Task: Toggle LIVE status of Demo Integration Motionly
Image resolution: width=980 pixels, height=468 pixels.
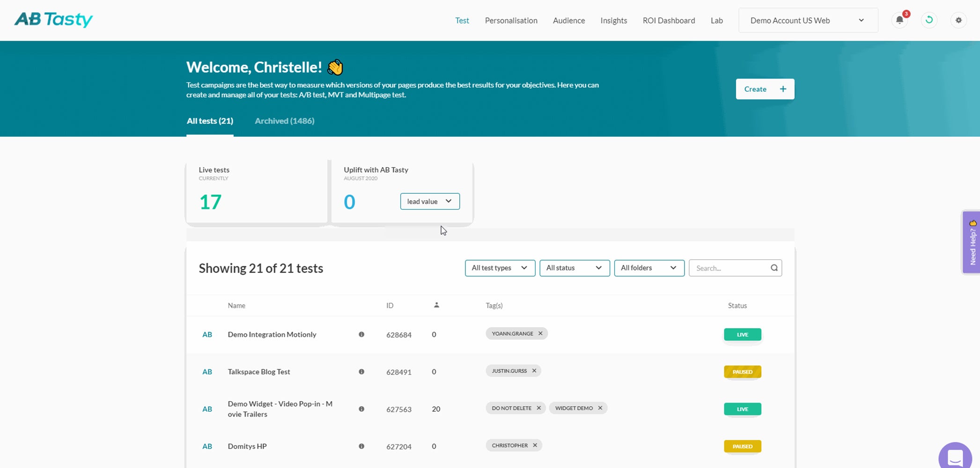Action: pyautogui.click(x=743, y=335)
